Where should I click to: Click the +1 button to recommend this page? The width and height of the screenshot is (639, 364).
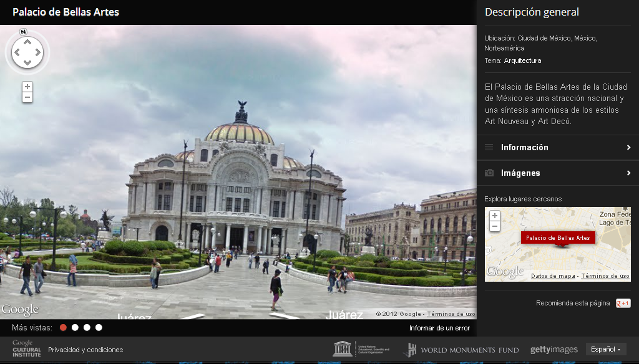623,303
